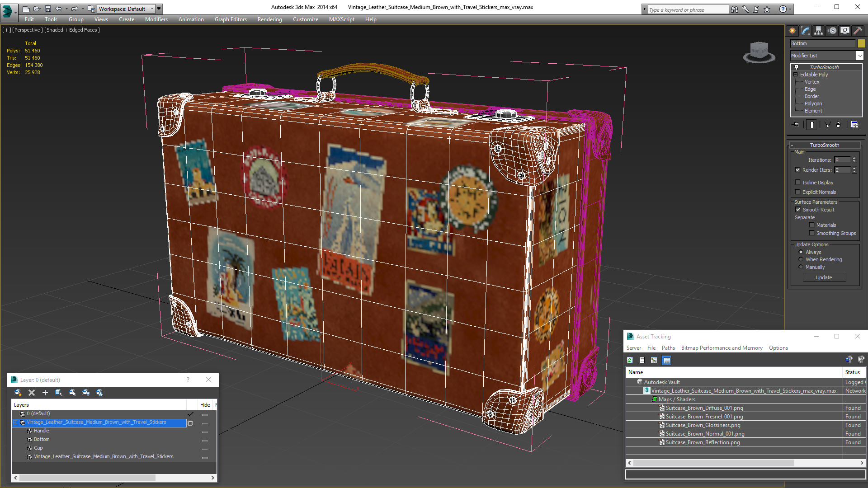Click Status Log icon in Asset Tracking

(642, 360)
